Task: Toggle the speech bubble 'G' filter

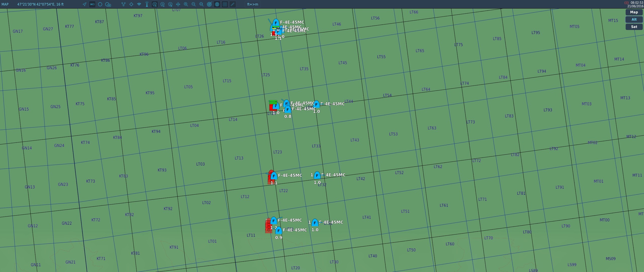Action: point(163,4)
